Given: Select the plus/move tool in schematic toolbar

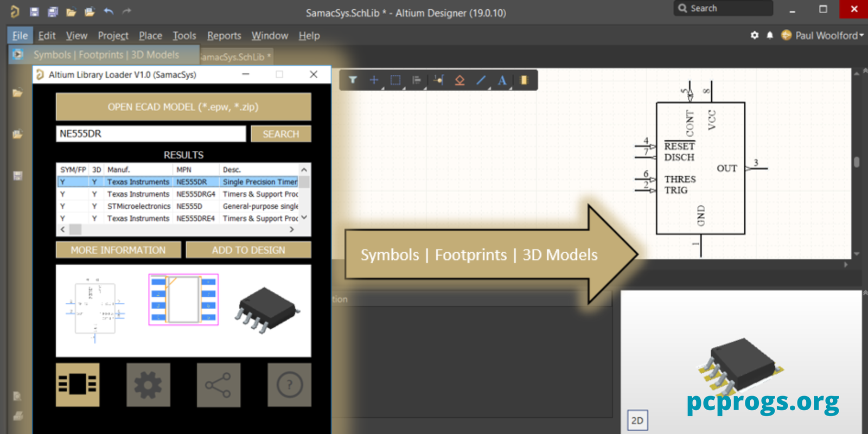Looking at the screenshot, I should [374, 80].
